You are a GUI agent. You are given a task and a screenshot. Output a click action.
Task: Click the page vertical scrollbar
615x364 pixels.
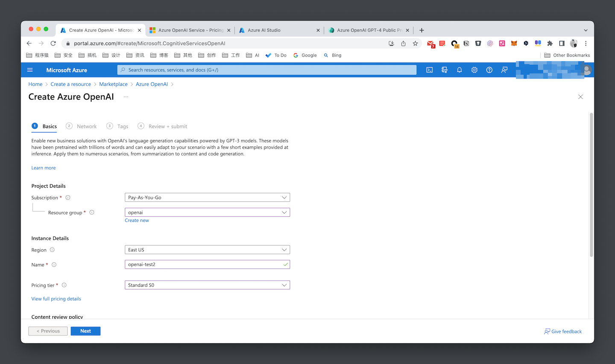coord(591,185)
